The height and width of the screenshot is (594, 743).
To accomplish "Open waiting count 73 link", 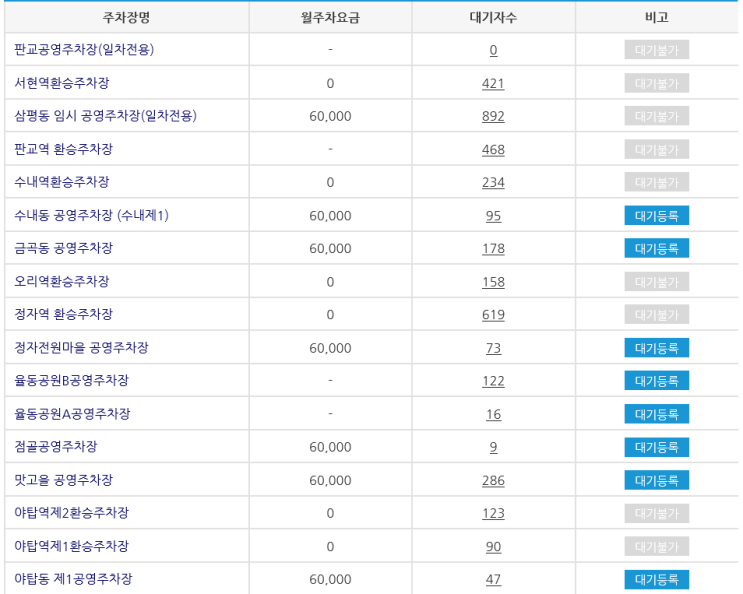I will pos(493,348).
